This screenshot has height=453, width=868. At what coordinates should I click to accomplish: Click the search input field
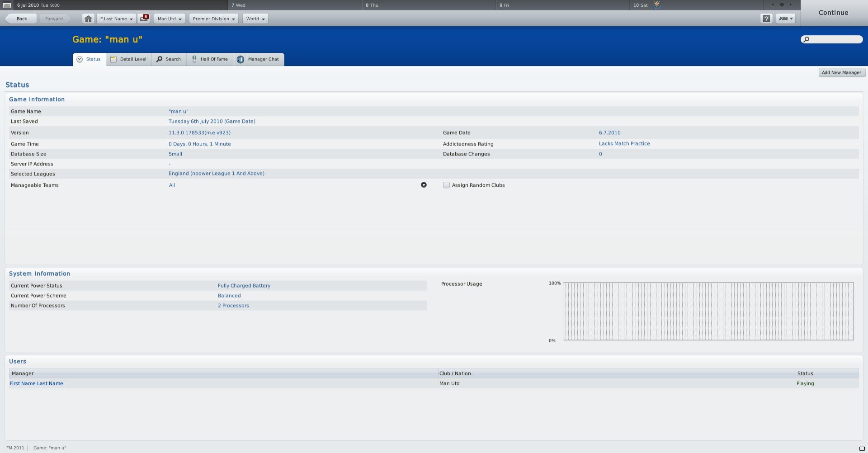coord(835,40)
